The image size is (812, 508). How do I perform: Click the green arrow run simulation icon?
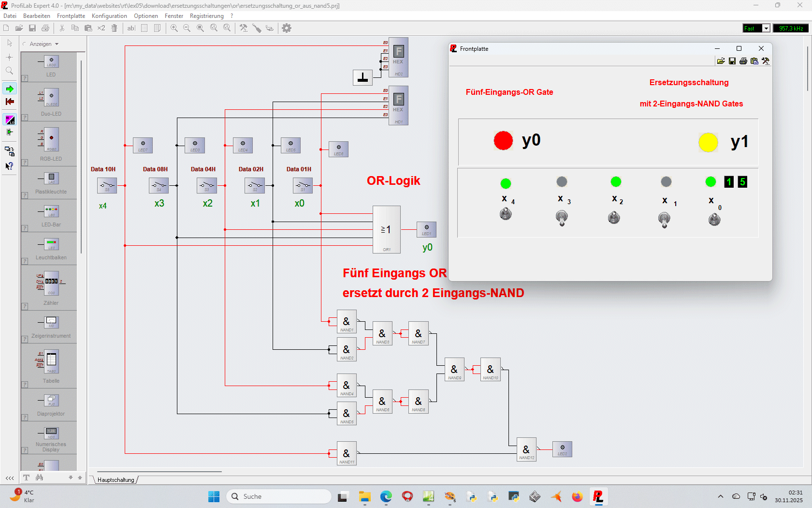point(10,89)
